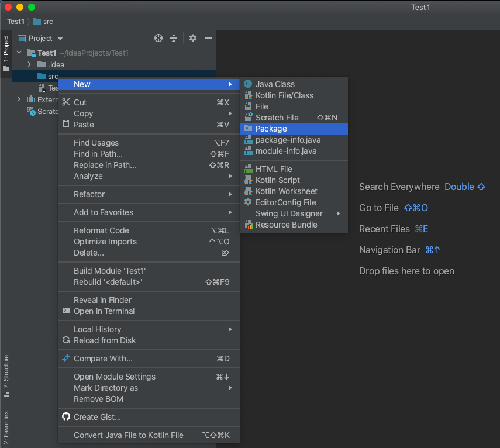Select Remove BOM

[149, 398]
